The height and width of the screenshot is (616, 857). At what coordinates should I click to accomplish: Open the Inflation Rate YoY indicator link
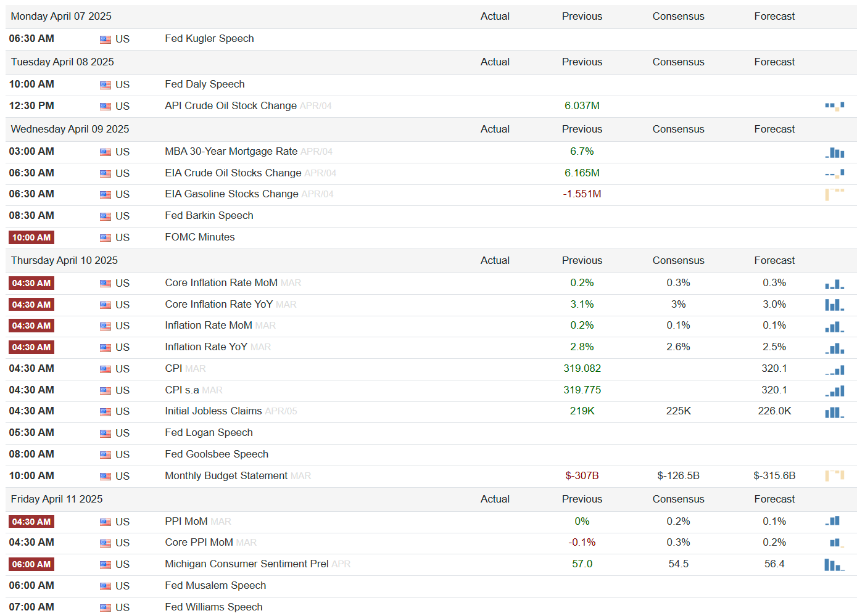tap(206, 347)
